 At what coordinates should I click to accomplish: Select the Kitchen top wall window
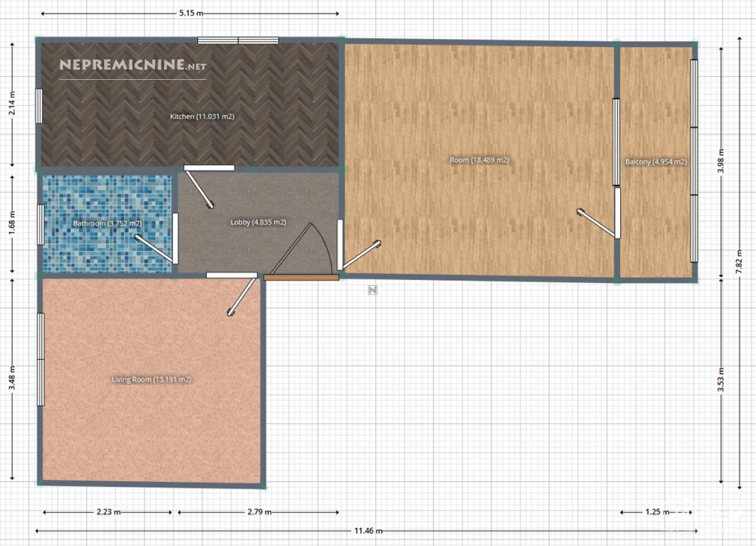coord(238,41)
